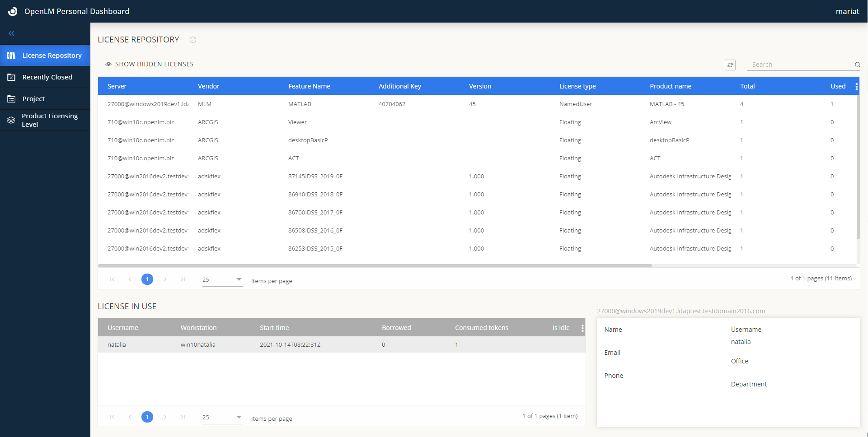Open Product Licensing Level in sidebar
The image size is (868, 437).
(x=49, y=120)
